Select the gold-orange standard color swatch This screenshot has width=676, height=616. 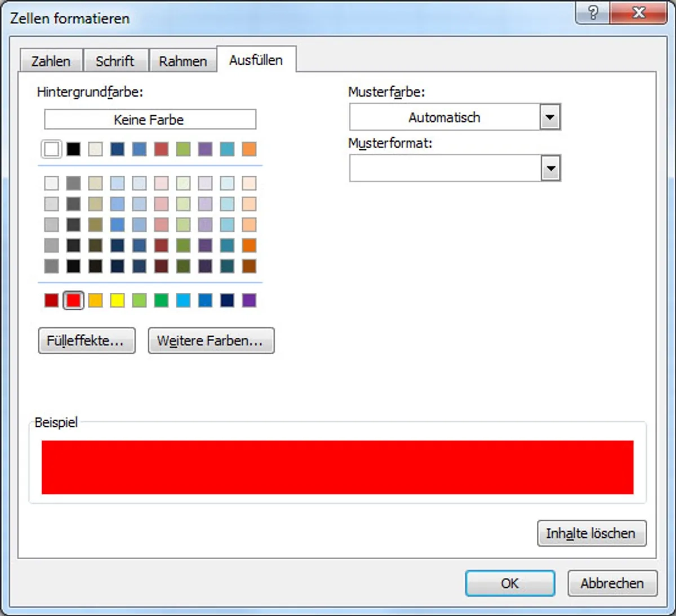tap(95, 300)
